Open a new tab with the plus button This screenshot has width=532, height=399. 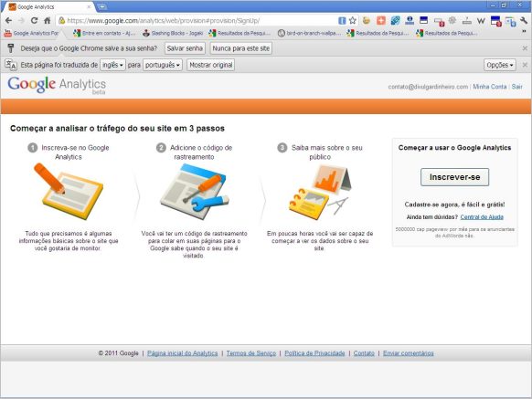(x=101, y=6)
